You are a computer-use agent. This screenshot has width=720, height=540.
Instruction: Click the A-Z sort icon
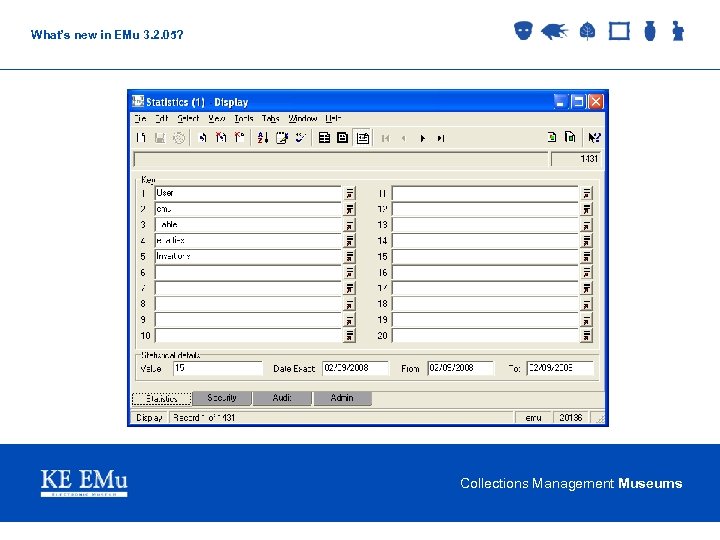pos(263,138)
